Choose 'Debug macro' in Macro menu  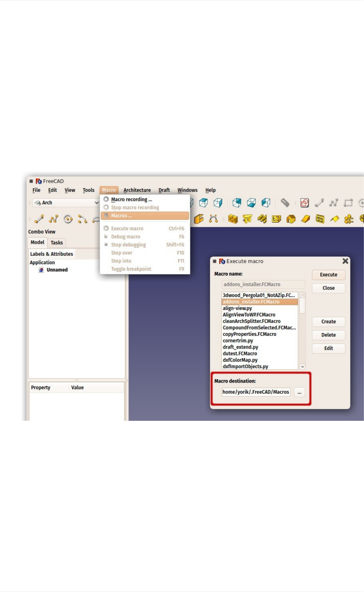(145, 236)
